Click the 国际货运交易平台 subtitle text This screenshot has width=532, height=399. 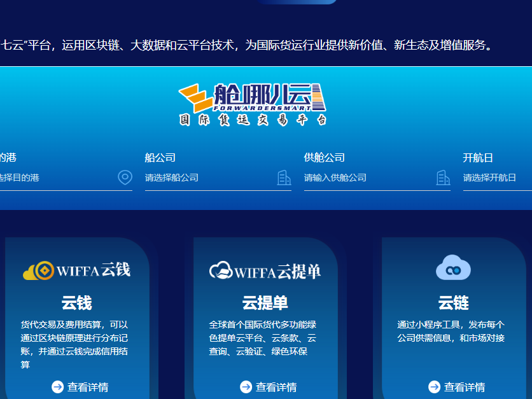point(253,120)
